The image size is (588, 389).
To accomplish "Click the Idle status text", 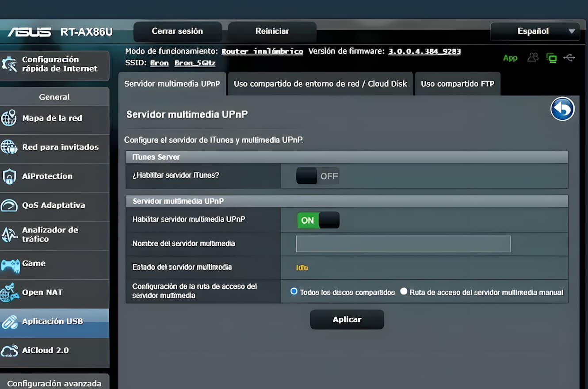I will (x=302, y=268).
